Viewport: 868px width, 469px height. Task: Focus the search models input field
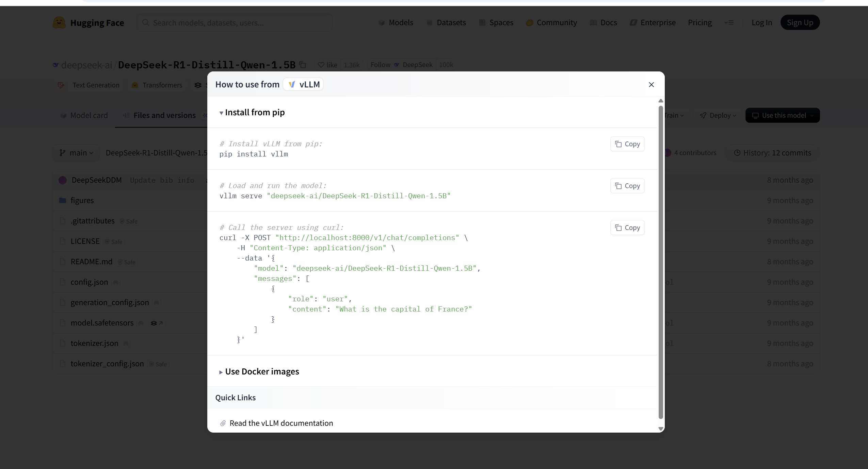point(235,23)
